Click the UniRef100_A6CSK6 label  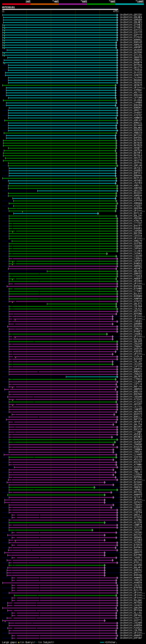pyautogui.click(x=131, y=560)
